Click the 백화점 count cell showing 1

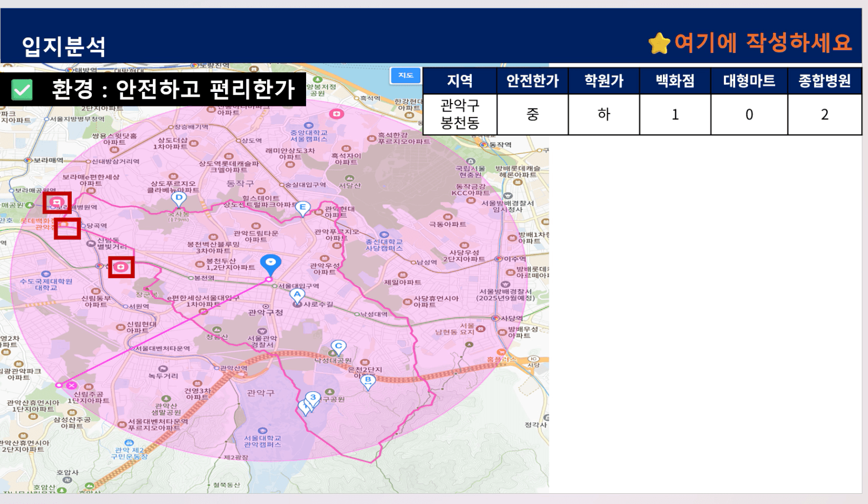point(675,115)
